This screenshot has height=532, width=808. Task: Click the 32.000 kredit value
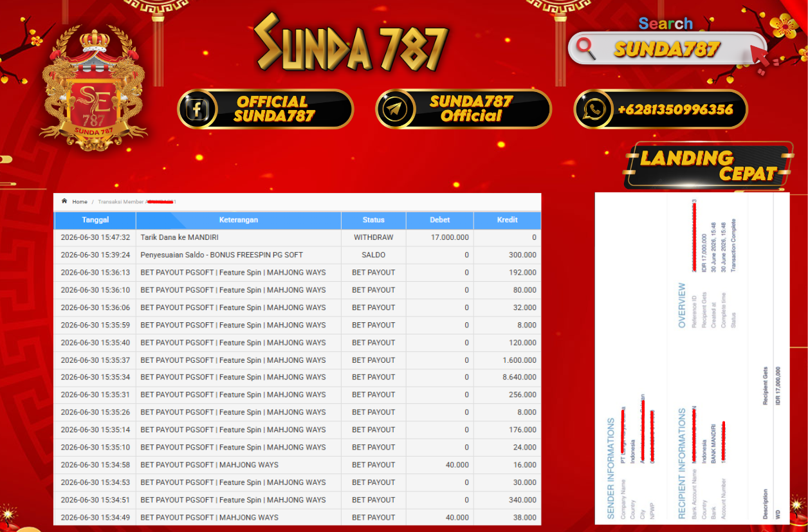[x=525, y=307]
